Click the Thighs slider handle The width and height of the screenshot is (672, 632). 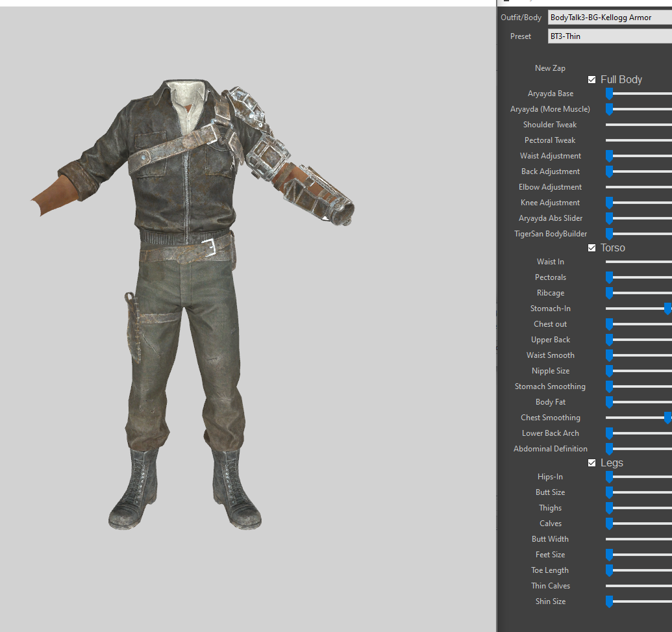point(609,509)
